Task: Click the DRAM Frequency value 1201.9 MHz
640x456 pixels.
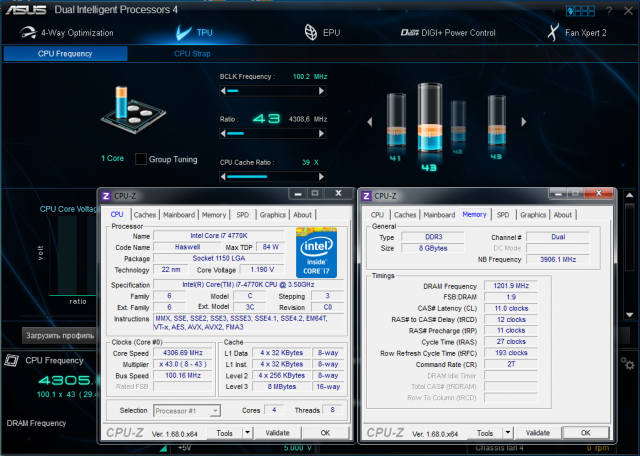Action: click(x=511, y=286)
